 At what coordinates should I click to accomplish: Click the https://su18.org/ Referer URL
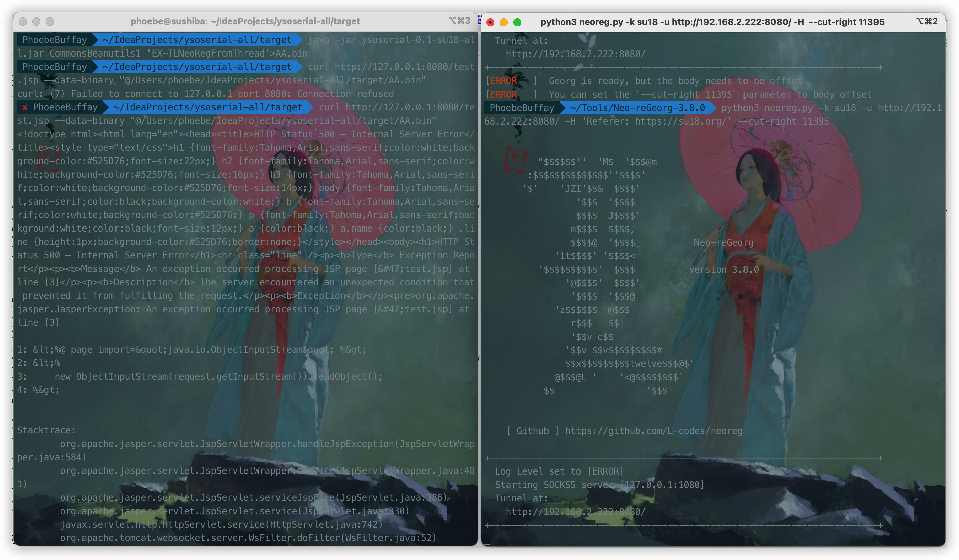click(681, 121)
